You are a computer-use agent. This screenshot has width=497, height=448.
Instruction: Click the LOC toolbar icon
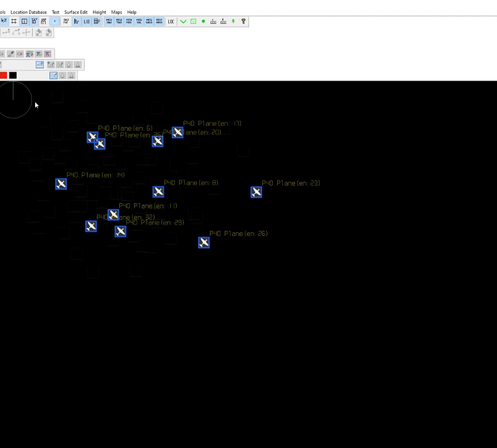tap(171, 21)
